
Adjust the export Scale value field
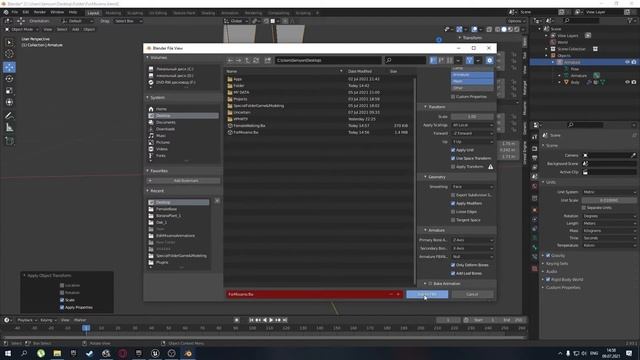(x=472, y=117)
